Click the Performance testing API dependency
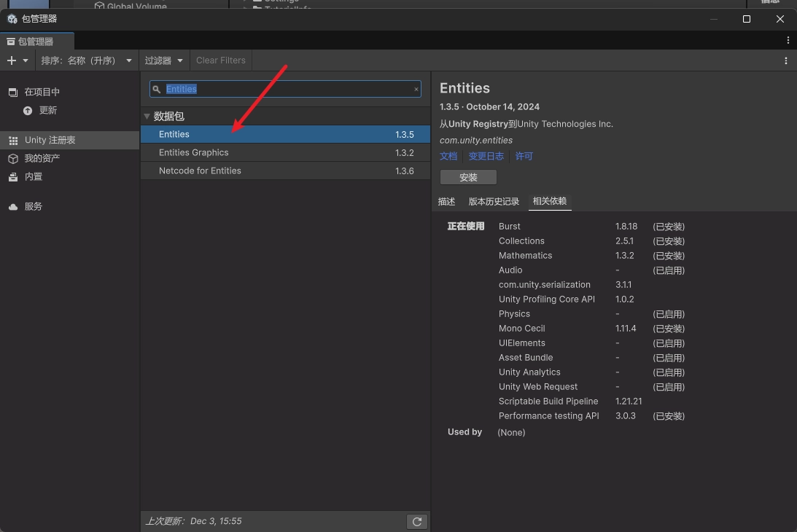The width and height of the screenshot is (797, 532). pyautogui.click(x=549, y=416)
